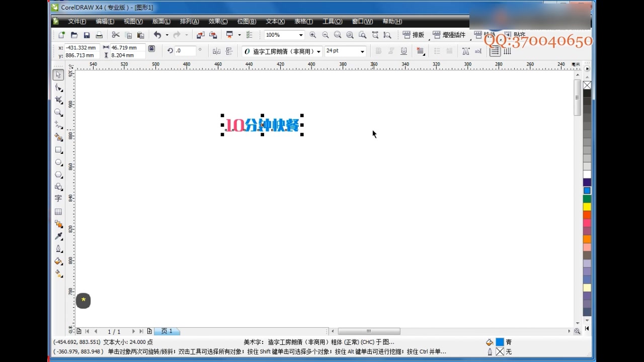Open the font size 24 pt dropdown
Image resolution: width=644 pixels, height=362 pixels.
(362, 51)
